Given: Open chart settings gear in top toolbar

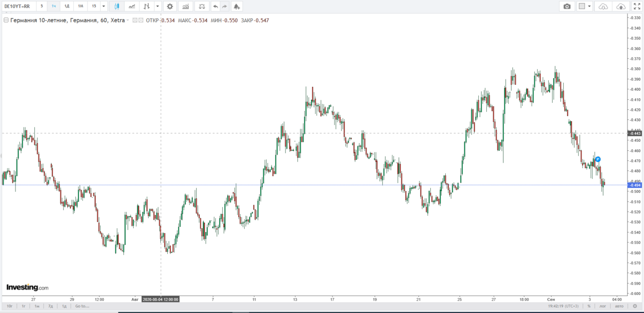Looking at the screenshot, I should [170, 6].
